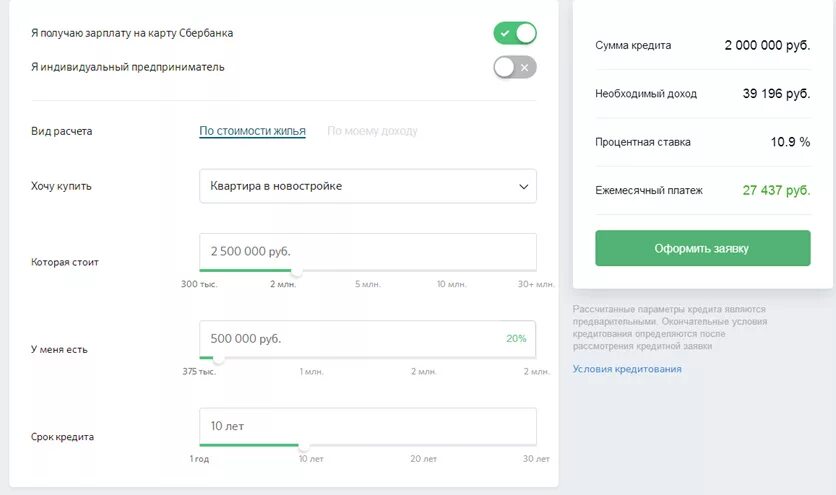
Task: Toggle off Sberbank salary card switch
Action: (515, 34)
